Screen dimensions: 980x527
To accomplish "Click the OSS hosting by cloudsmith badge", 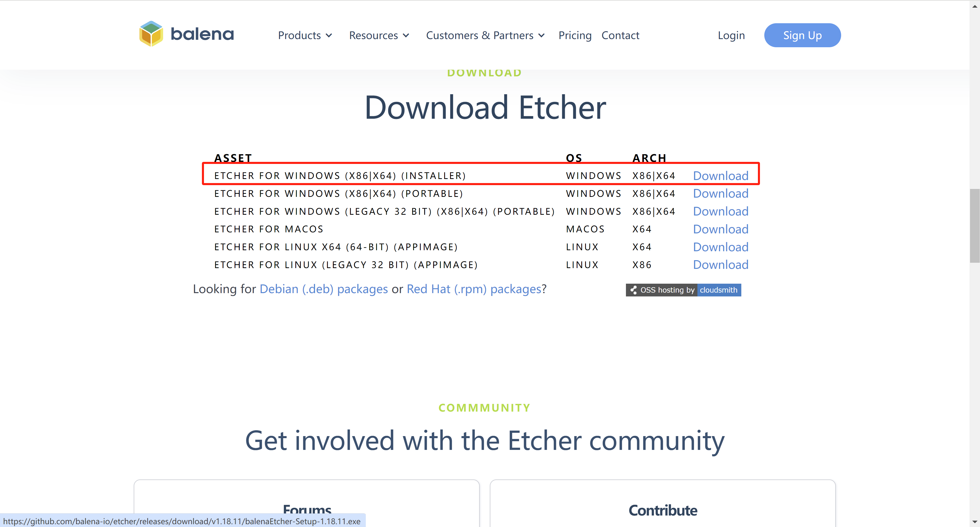I will click(x=683, y=290).
